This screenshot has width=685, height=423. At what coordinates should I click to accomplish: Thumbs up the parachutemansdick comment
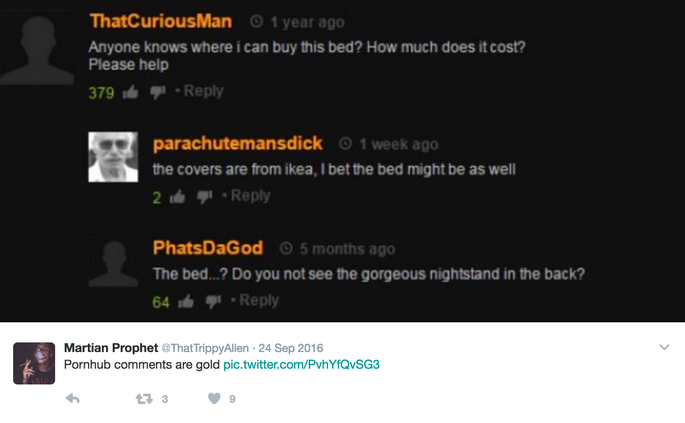[x=177, y=197]
